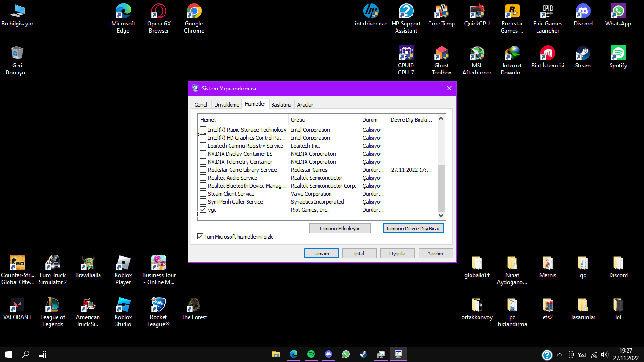Go to the Başlatma tab
Screen dimensions: 644x362
(281, 105)
